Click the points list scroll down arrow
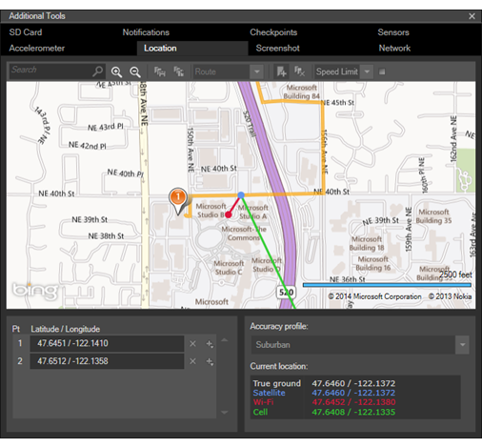482x448 pixels. click(x=225, y=413)
